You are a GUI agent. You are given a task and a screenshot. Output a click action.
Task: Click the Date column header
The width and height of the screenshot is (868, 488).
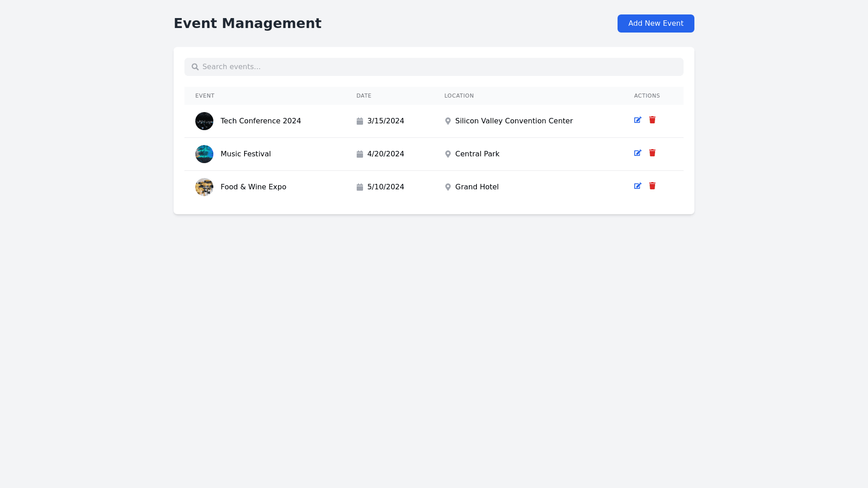[363, 96]
